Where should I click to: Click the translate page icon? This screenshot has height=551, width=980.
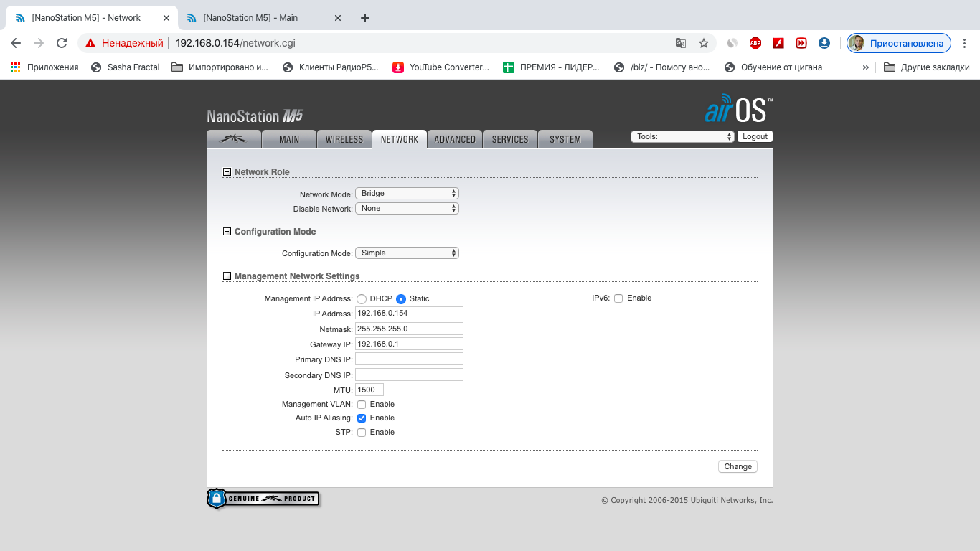(x=681, y=43)
